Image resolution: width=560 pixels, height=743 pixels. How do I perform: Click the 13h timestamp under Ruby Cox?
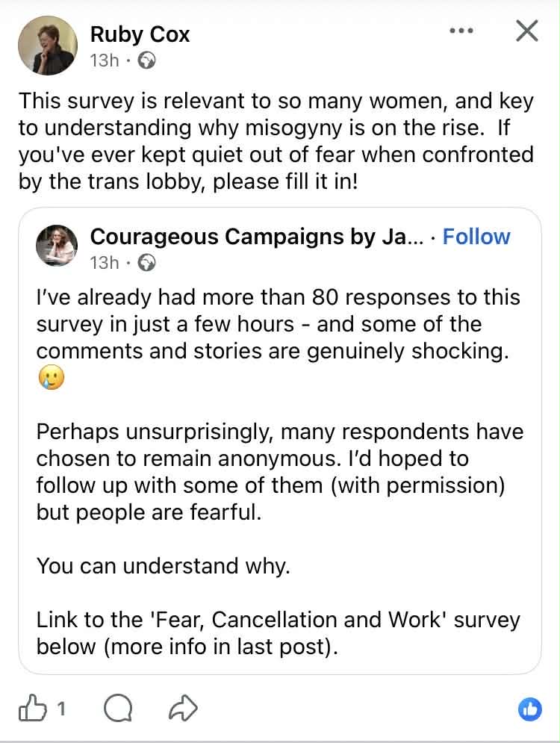point(104,60)
